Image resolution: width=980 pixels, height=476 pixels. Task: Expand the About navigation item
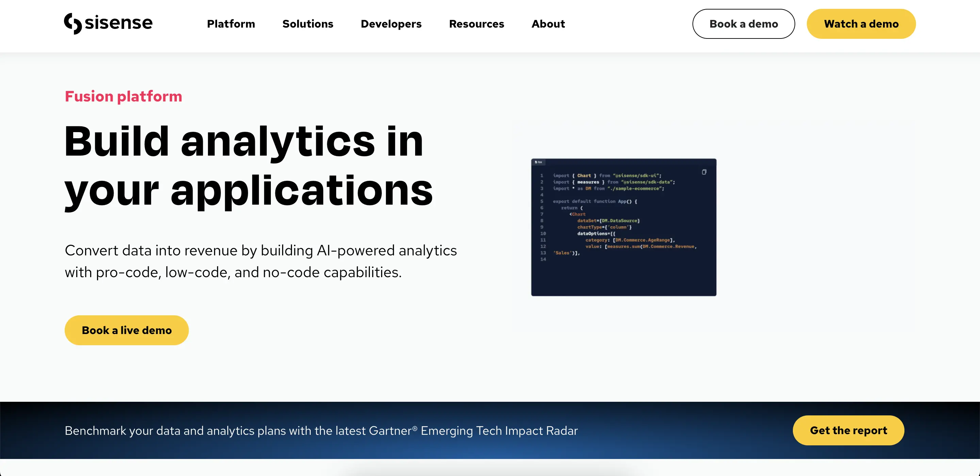pos(548,24)
